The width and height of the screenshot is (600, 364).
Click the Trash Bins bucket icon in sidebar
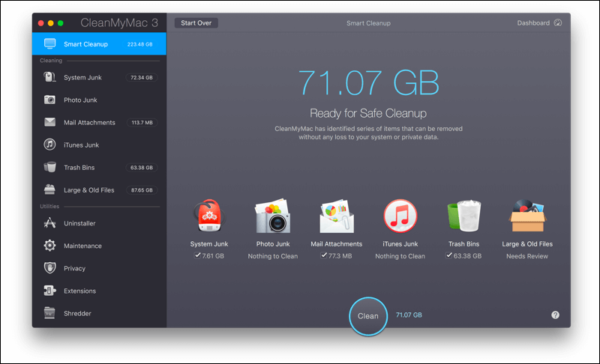point(49,167)
